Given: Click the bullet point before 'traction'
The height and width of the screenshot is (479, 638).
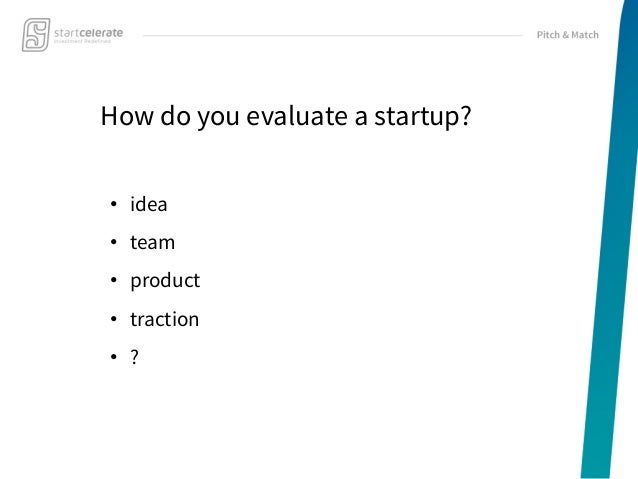Looking at the screenshot, I should tap(114, 319).
